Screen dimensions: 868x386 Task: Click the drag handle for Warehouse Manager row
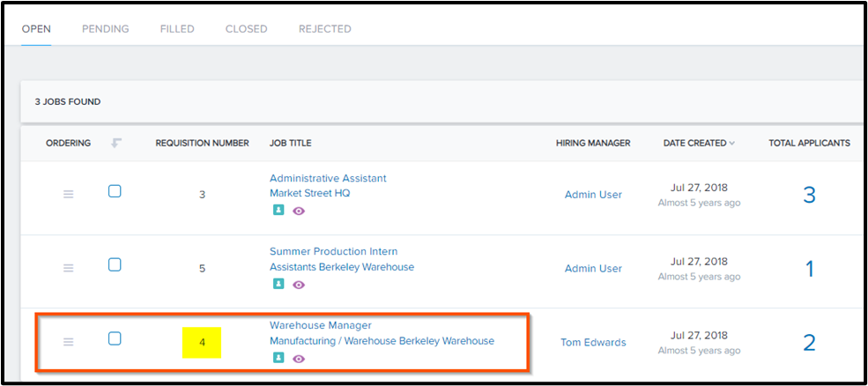tap(68, 342)
